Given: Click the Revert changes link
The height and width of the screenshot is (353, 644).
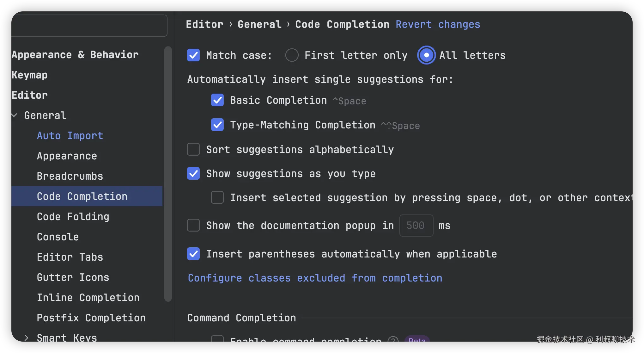Looking at the screenshot, I should point(438,24).
